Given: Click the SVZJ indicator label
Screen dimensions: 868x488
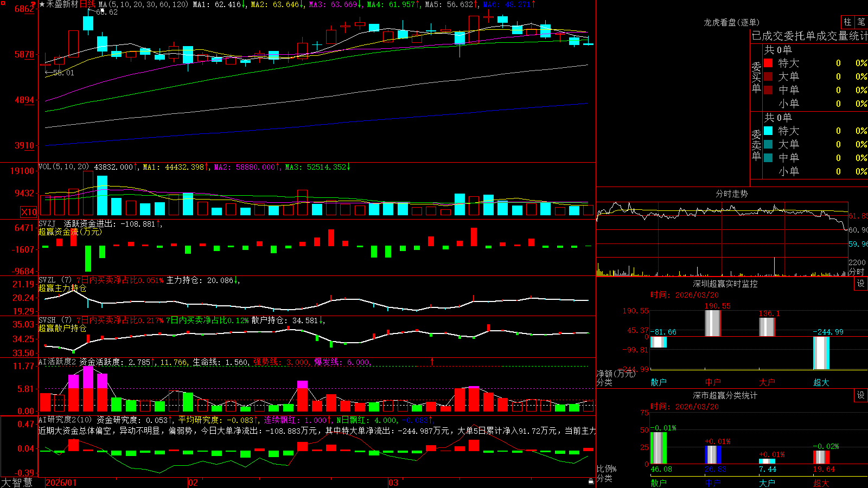Looking at the screenshot, I should coord(47,223).
